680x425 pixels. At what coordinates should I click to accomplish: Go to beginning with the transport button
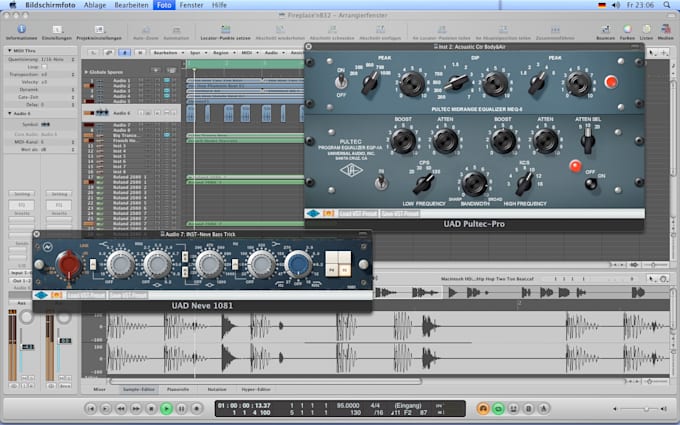(91, 408)
